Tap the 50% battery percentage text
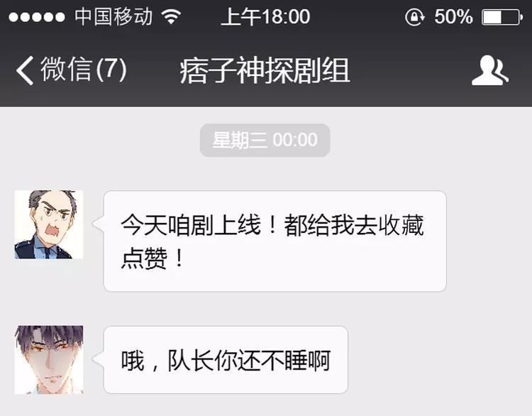 pos(454,16)
